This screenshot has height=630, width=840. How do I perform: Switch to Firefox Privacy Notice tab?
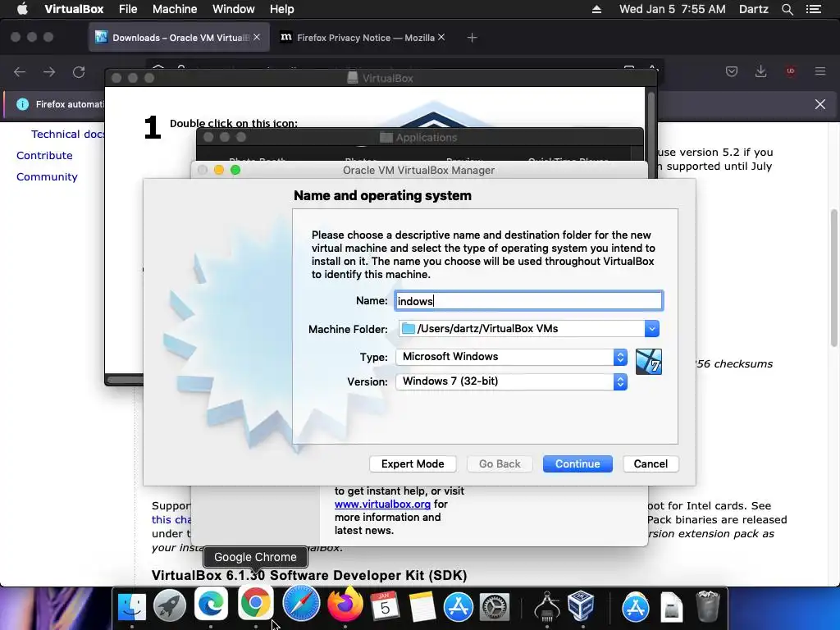[x=362, y=38]
